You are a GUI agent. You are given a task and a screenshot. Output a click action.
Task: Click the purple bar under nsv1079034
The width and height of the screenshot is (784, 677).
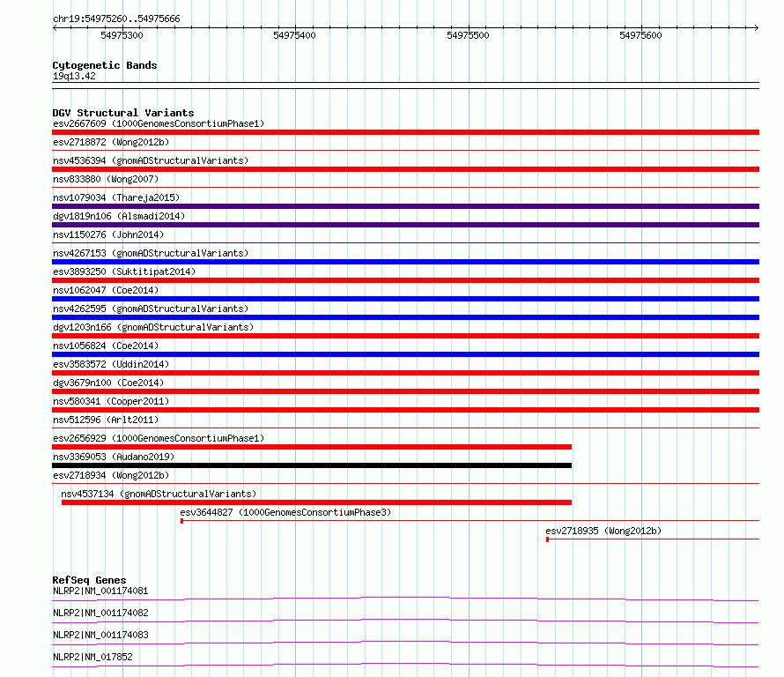point(405,206)
